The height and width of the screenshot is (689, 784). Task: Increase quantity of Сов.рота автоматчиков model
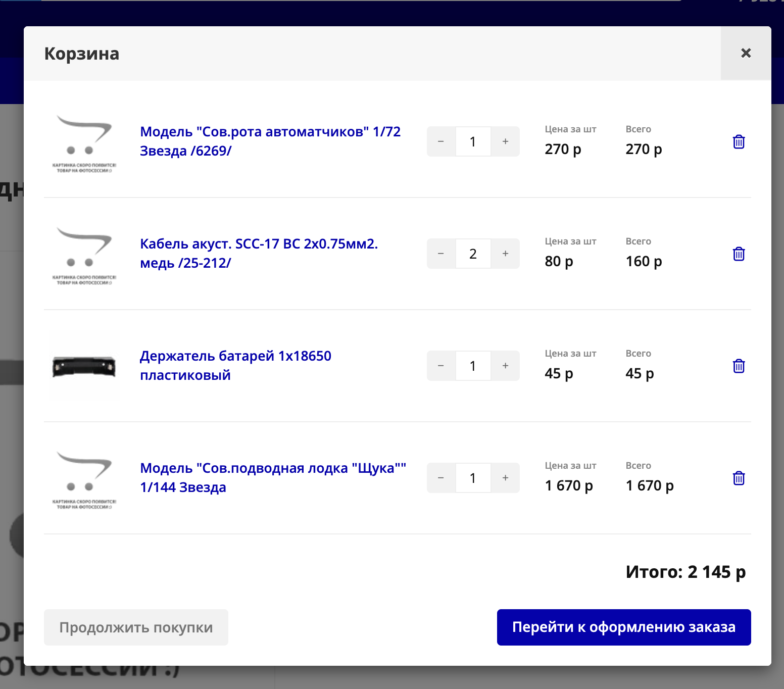click(x=505, y=141)
